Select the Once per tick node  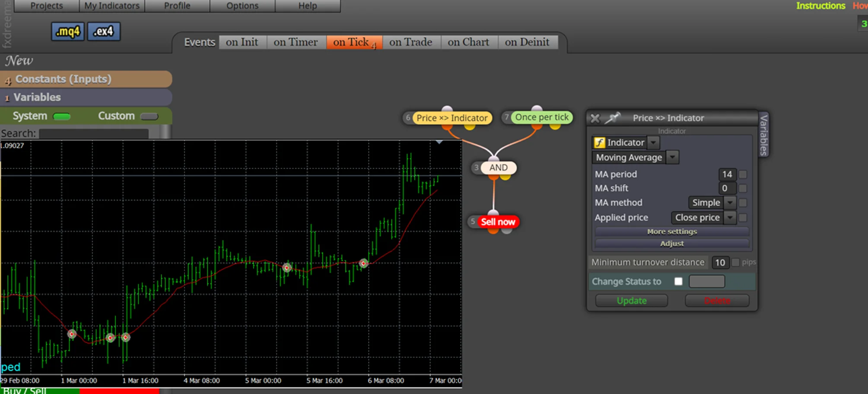tap(542, 117)
